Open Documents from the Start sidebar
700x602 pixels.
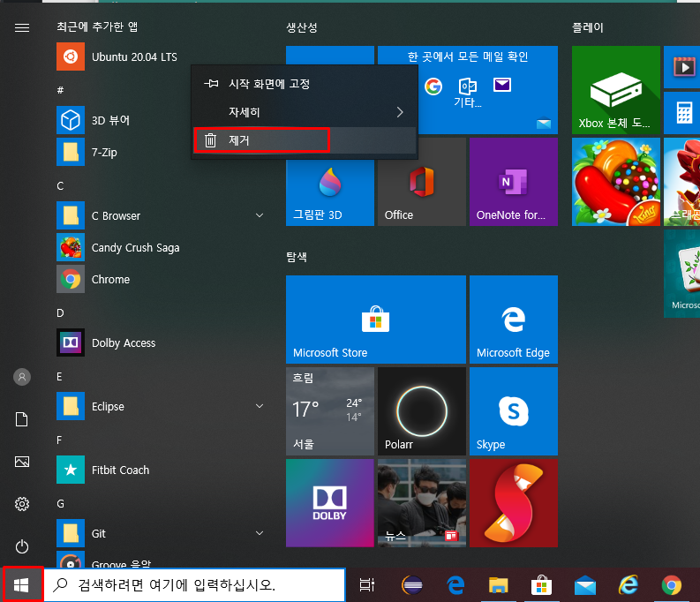pos(22,419)
